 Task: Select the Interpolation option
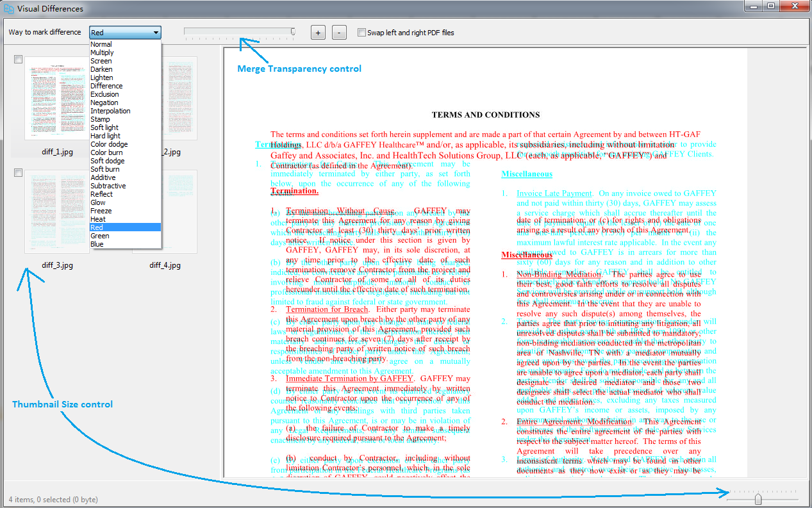tap(126, 111)
